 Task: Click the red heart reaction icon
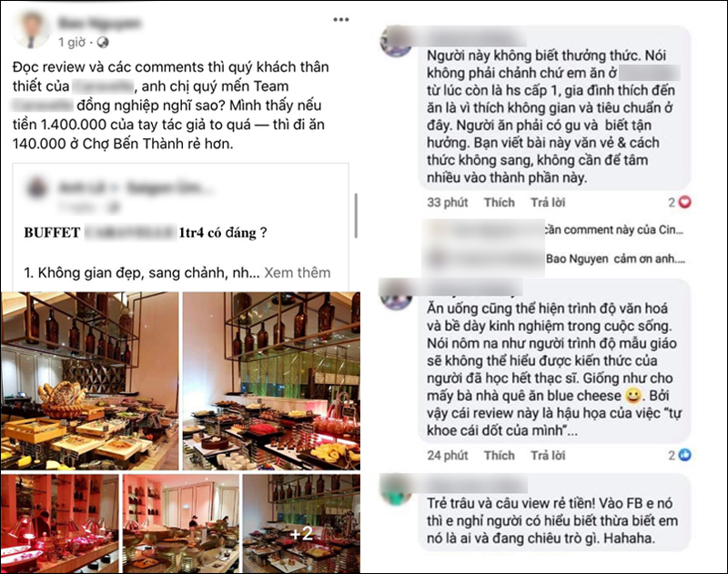pyautogui.click(x=685, y=202)
